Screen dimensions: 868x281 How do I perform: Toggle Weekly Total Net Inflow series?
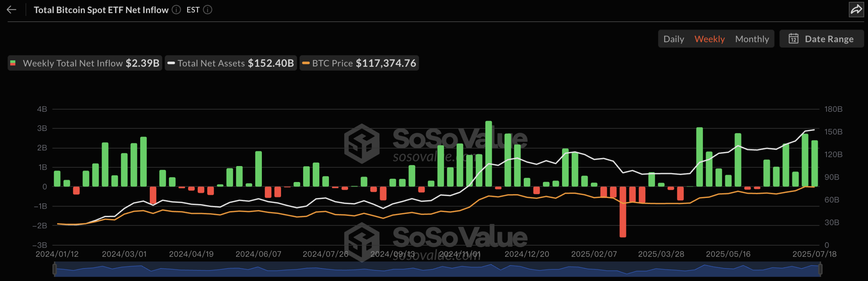pyautogui.click(x=85, y=63)
